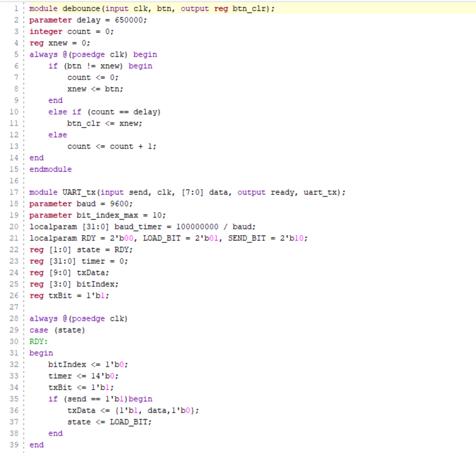The image size is (476, 453).
Task: Click the green RDY: case label
Action: tap(39, 342)
